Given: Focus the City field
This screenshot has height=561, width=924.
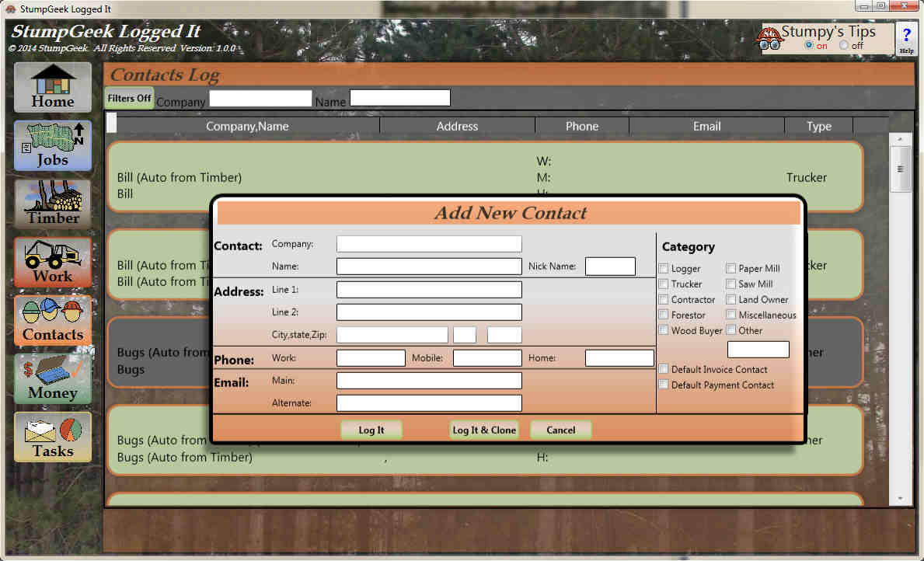Looking at the screenshot, I should point(392,335).
